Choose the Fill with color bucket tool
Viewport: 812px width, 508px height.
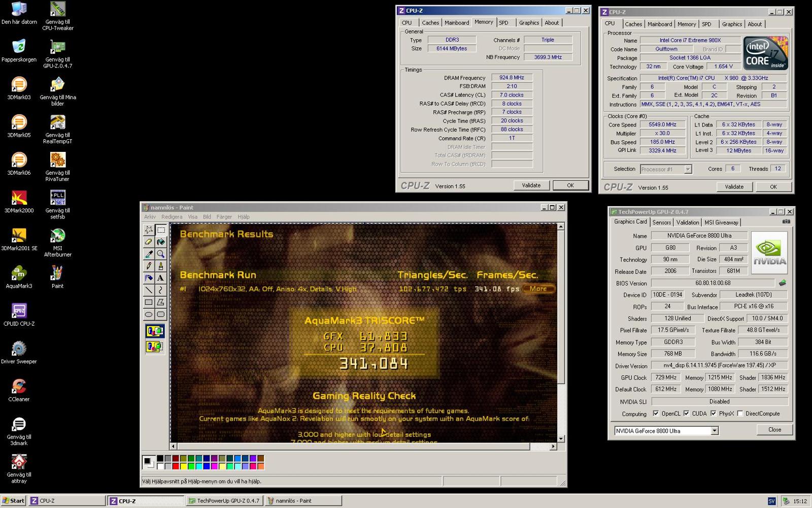[x=160, y=242]
